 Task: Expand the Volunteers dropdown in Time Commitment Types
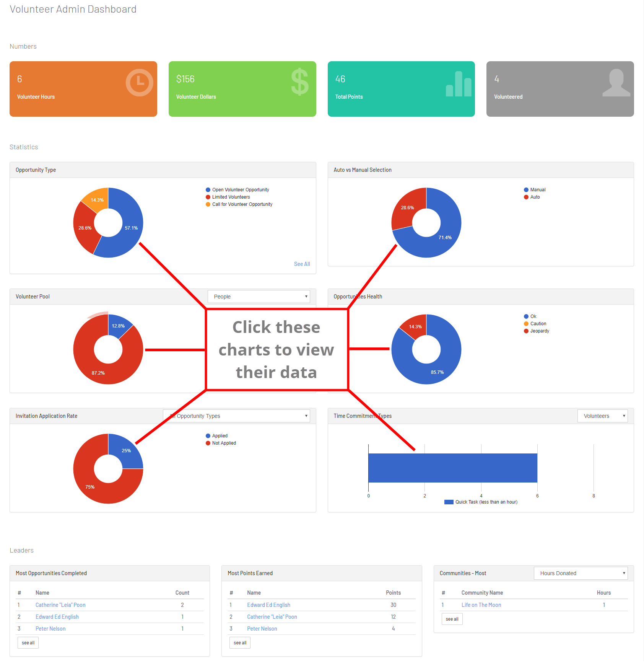coord(602,416)
